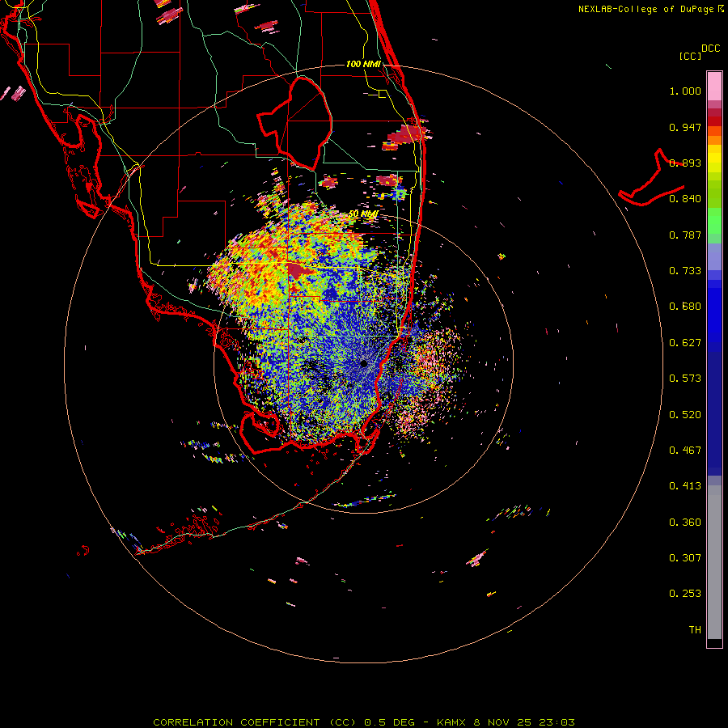Click the Lake Okeechobee outline on map

pos(294,123)
